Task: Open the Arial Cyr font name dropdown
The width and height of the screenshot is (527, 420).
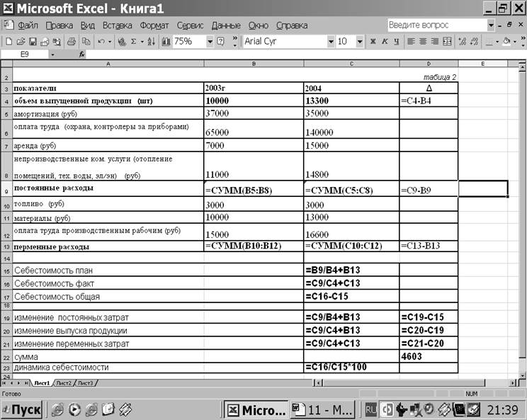Action: coord(331,42)
